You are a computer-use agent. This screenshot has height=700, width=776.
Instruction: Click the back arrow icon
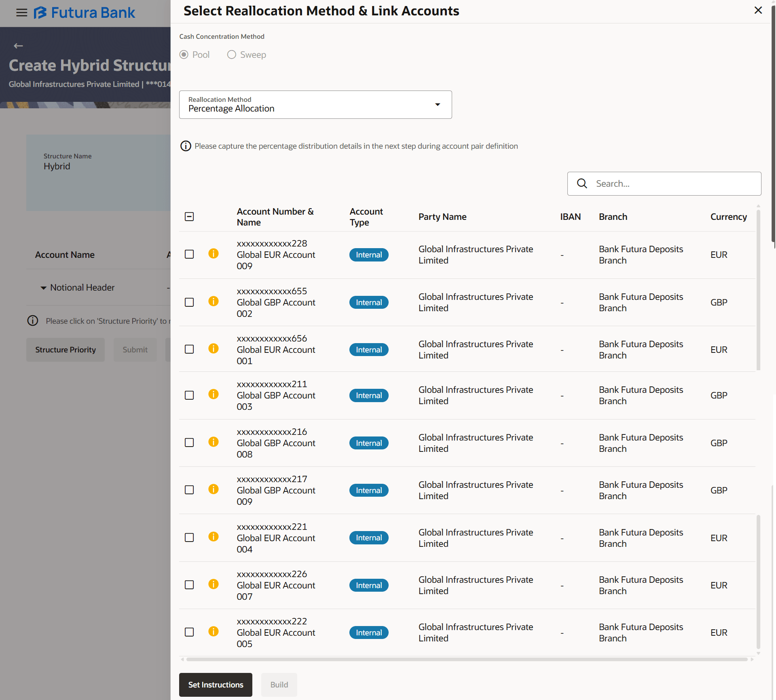[18, 46]
